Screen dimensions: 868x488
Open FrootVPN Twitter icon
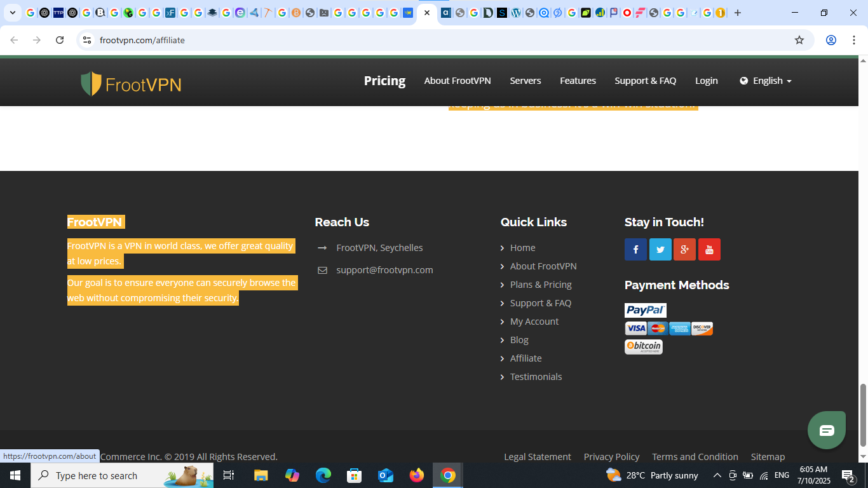pyautogui.click(x=660, y=249)
